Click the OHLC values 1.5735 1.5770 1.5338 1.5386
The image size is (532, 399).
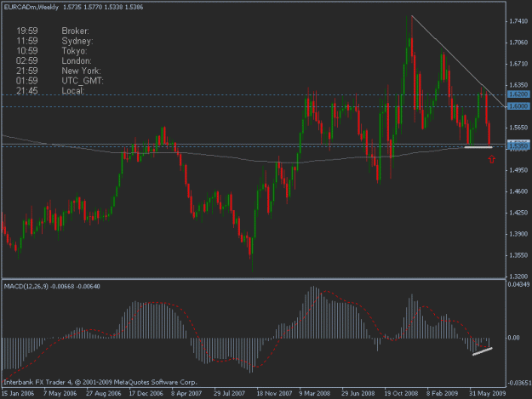click(x=103, y=7)
